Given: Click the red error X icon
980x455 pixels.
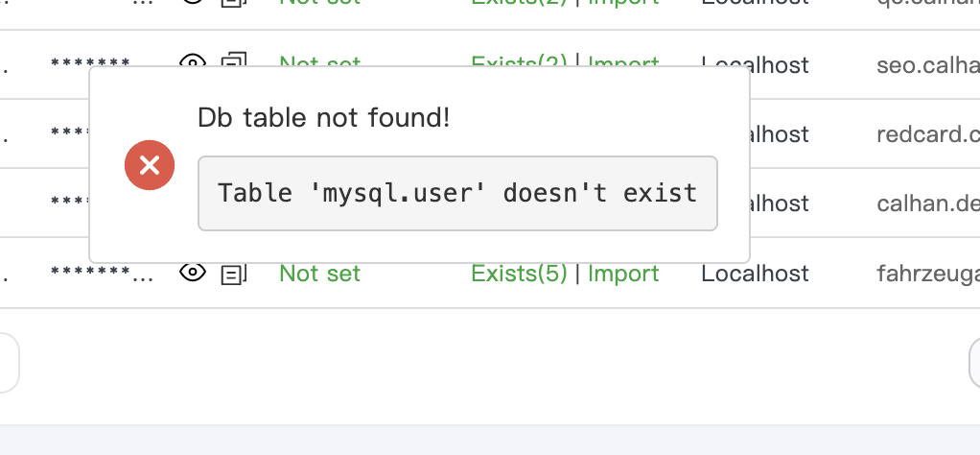Looking at the screenshot, I should coord(150,165).
